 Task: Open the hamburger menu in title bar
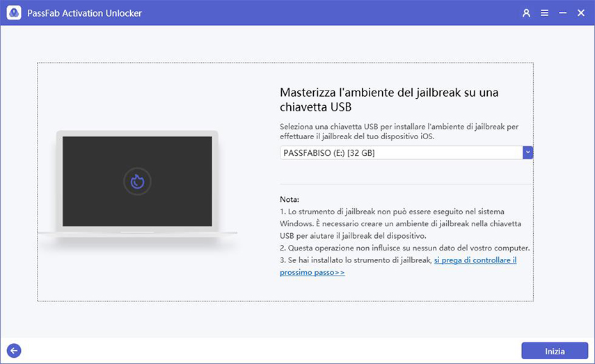click(544, 13)
